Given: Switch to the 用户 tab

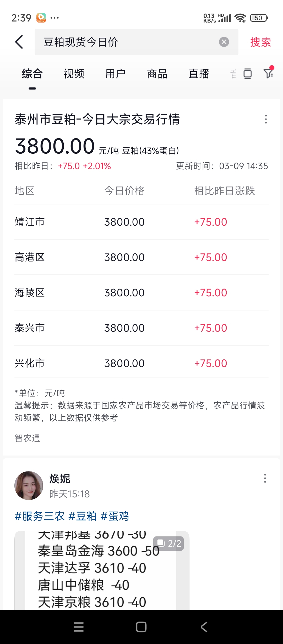Looking at the screenshot, I should click(115, 74).
